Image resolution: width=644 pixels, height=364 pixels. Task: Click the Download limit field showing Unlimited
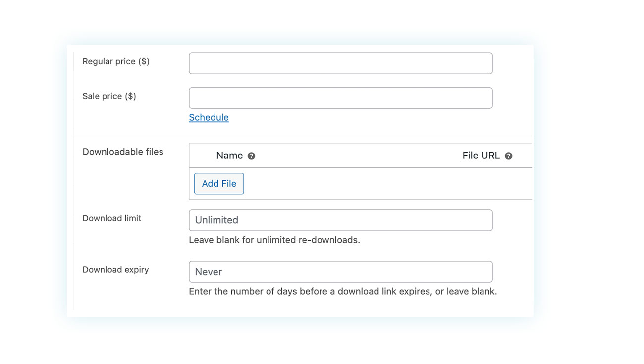coord(341,220)
